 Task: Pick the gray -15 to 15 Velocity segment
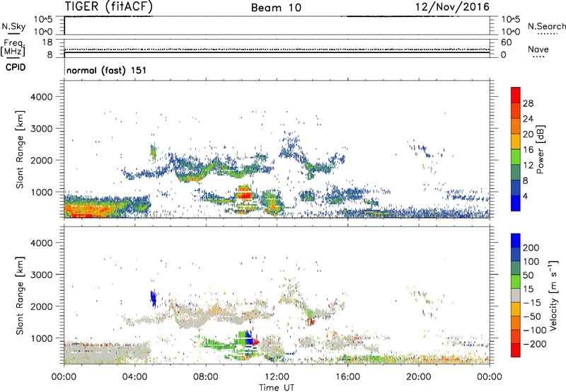(516, 295)
